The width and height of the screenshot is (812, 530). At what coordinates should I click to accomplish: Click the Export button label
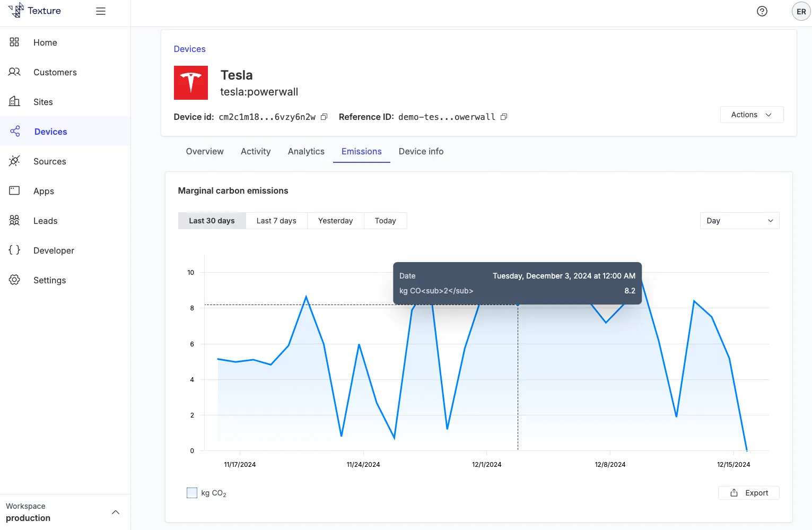756,493
